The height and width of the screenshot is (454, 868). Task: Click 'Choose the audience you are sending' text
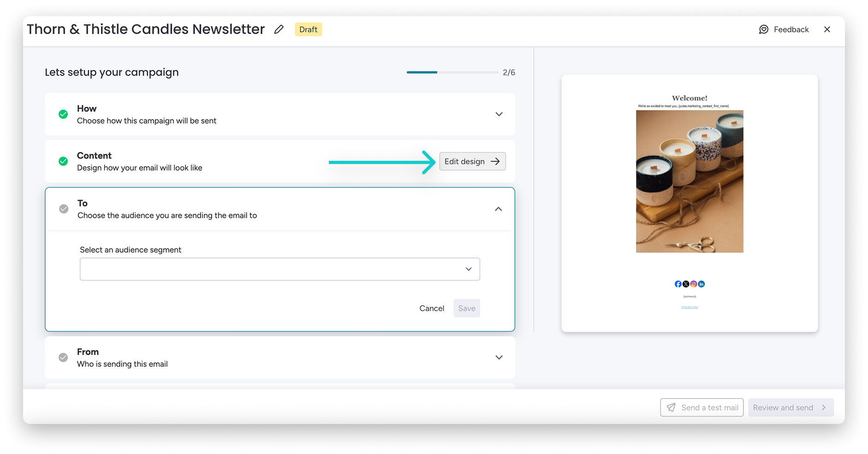coord(167,215)
